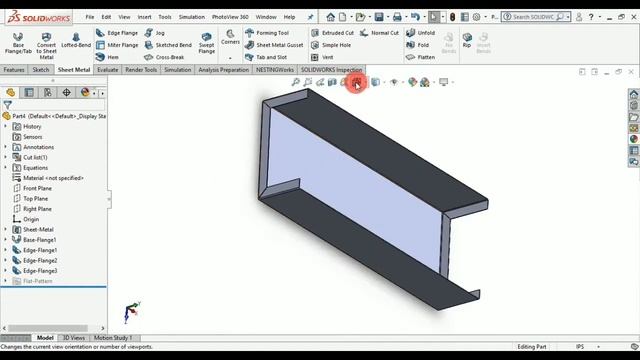Click the Normal Cut tool
Image resolution: width=640 pixels, height=360 pixels.
[379, 33]
